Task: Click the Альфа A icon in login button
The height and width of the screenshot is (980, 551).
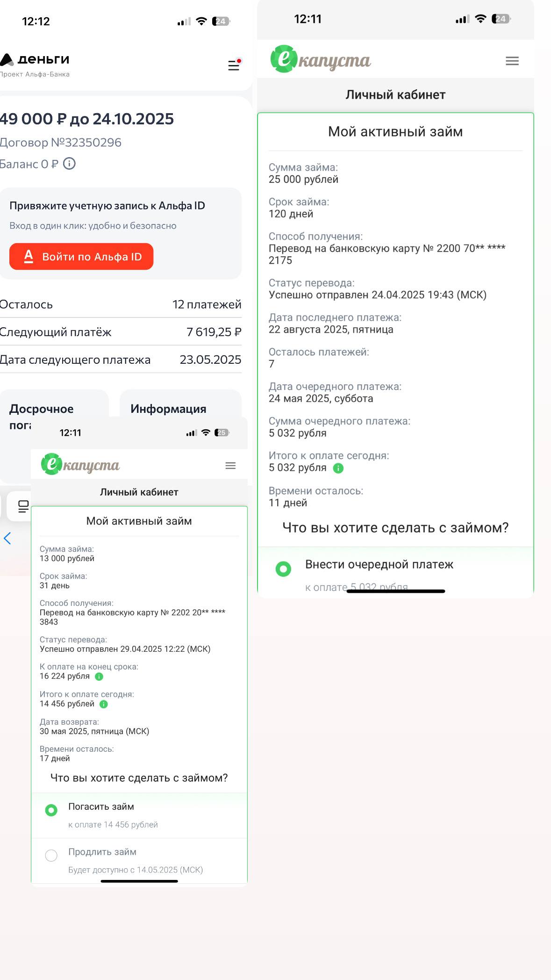Action: pyautogui.click(x=29, y=256)
